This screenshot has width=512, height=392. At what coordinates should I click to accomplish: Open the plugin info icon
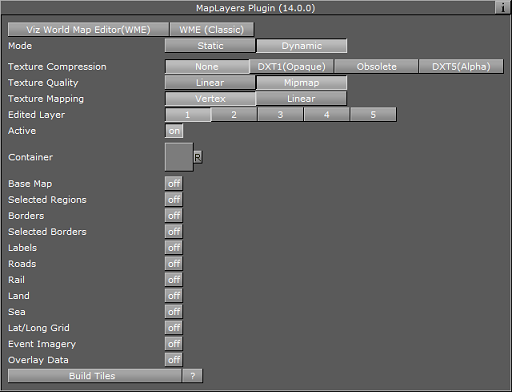[x=503, y=7]
